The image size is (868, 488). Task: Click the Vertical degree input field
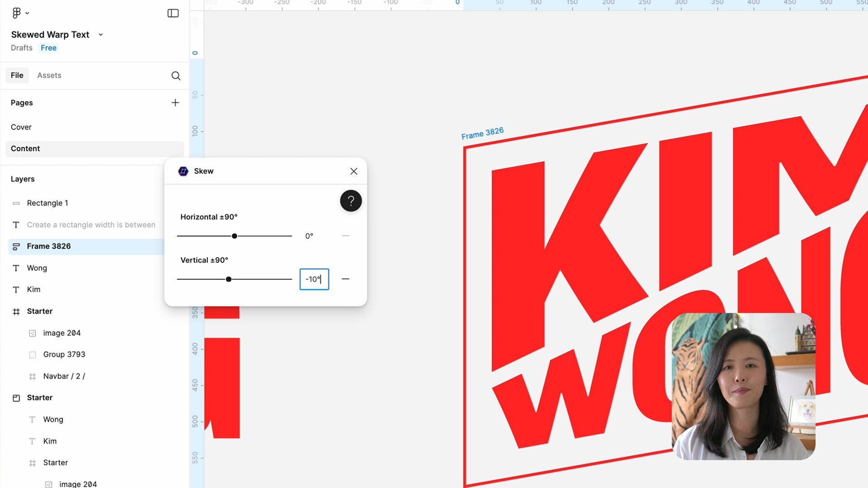pos(314,279)
